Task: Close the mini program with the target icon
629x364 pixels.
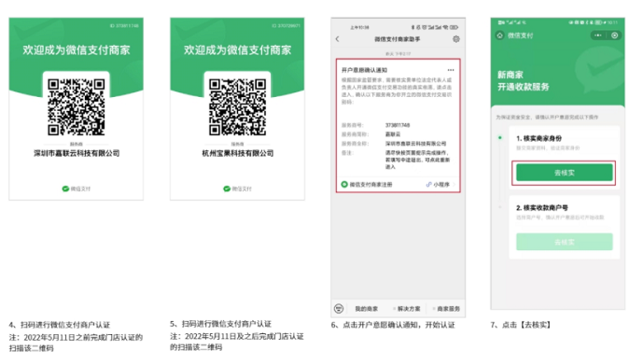Action: 615,35
